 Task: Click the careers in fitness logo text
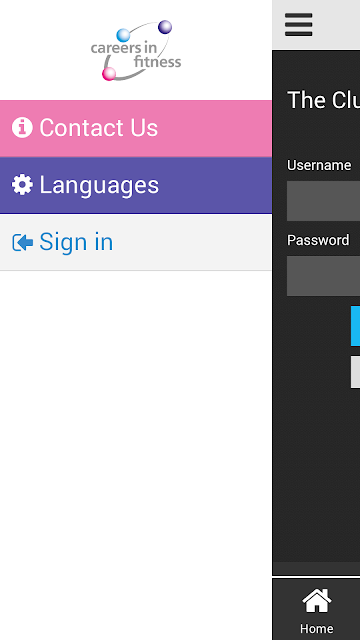(136, 55)
